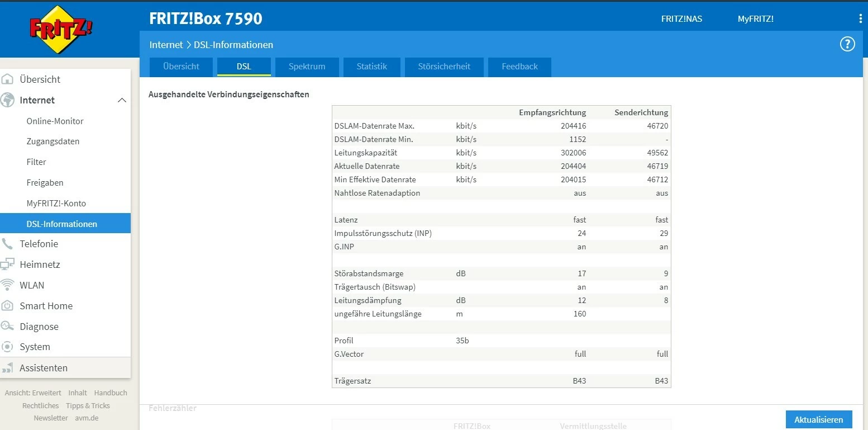Click the System gear icon
This screenshot has width=868, height=430.
(7, 347)
